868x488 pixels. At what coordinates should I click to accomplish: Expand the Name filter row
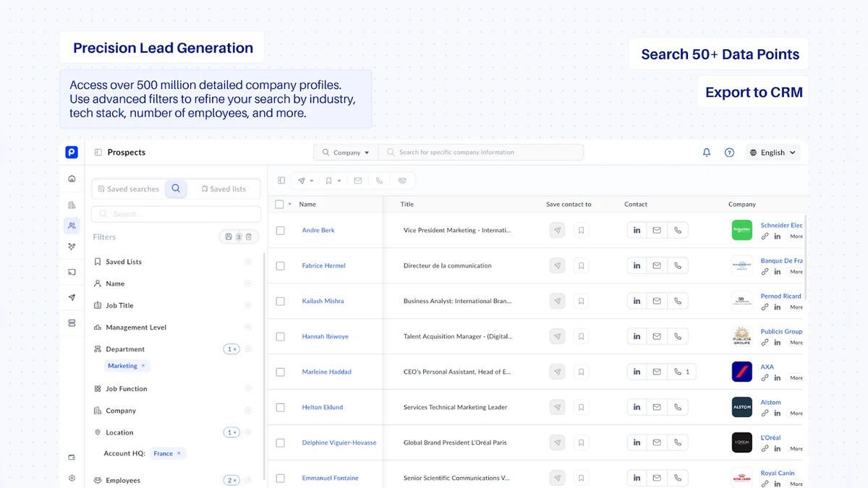click(x=171, y=283)
